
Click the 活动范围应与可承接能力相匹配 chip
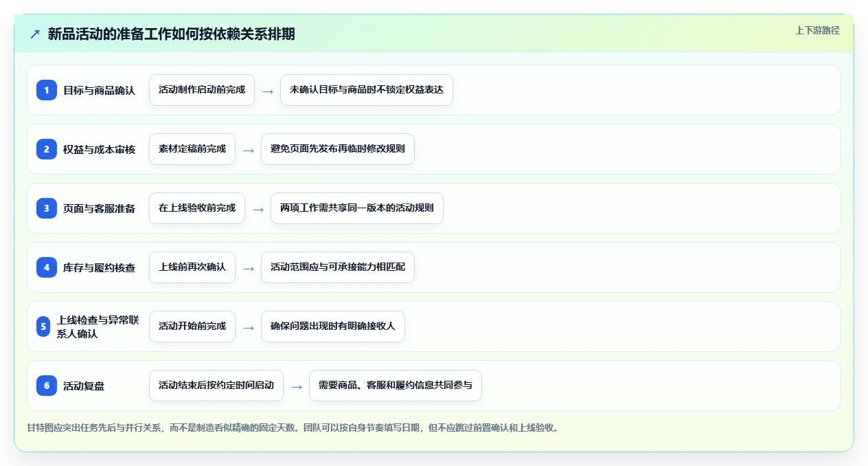tap(338, 267)
